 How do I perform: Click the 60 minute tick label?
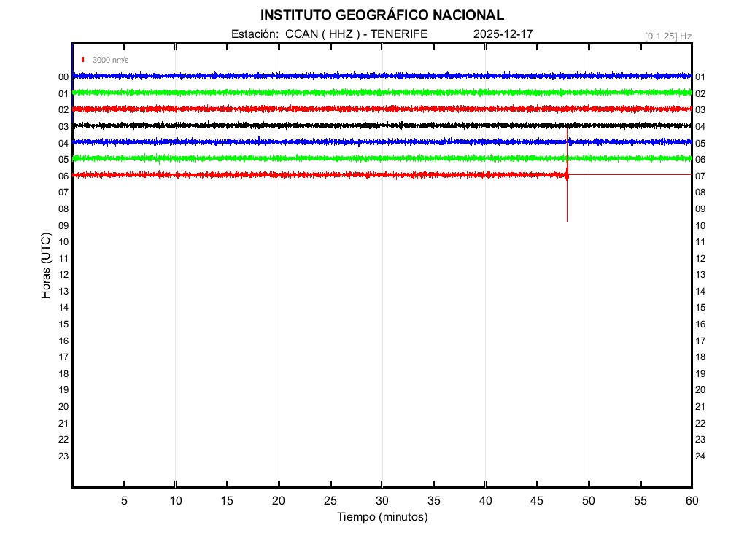click(691, 501)
